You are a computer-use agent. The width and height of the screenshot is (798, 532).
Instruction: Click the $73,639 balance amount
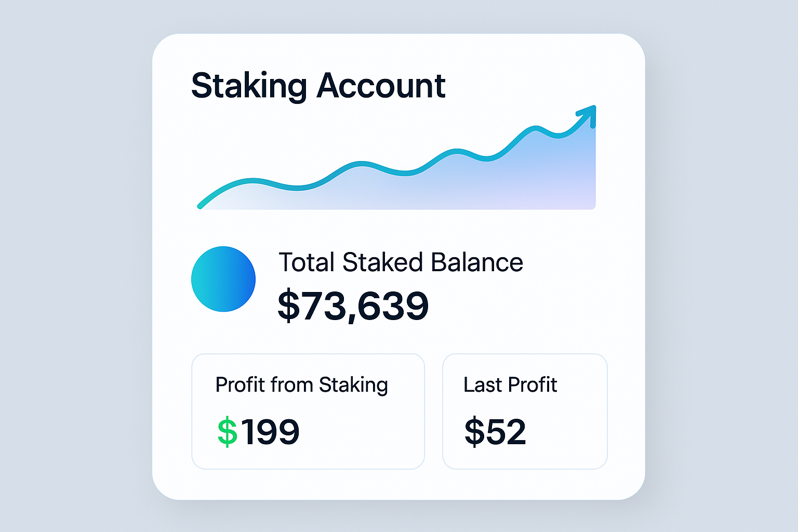click(x=353, y=306)
